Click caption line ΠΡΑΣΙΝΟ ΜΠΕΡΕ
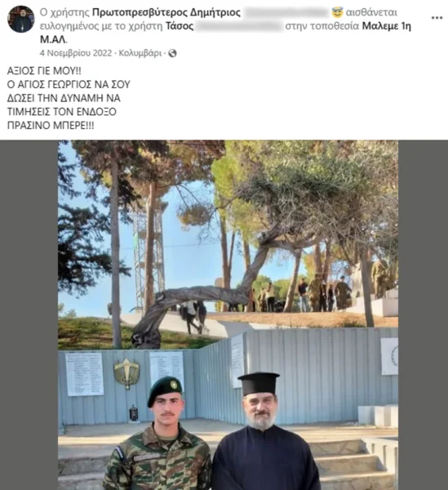The width and height of the screenshot is (448, 490). coord(51,126)
